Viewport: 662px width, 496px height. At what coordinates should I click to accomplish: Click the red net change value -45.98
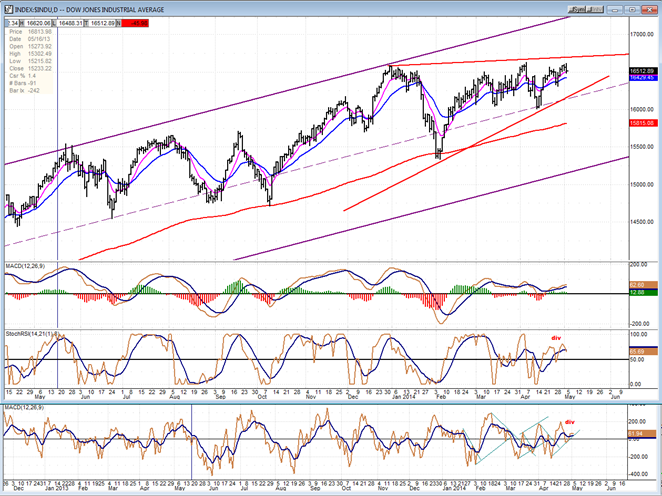click(136, 21)
